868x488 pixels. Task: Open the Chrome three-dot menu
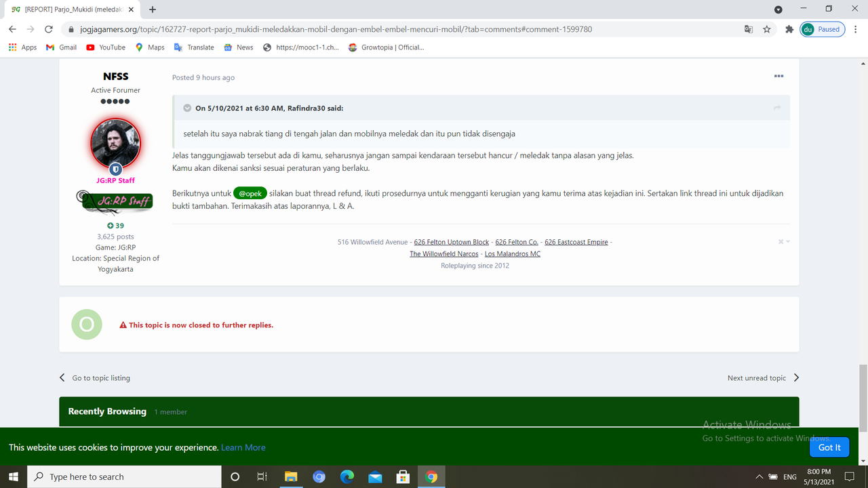pyautogui.click(x=856, y=29)
